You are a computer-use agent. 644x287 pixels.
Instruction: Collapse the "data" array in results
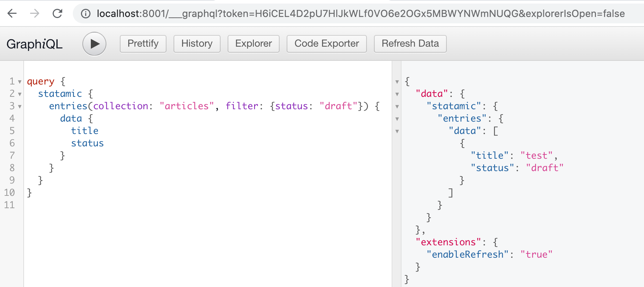click(397, 131)
